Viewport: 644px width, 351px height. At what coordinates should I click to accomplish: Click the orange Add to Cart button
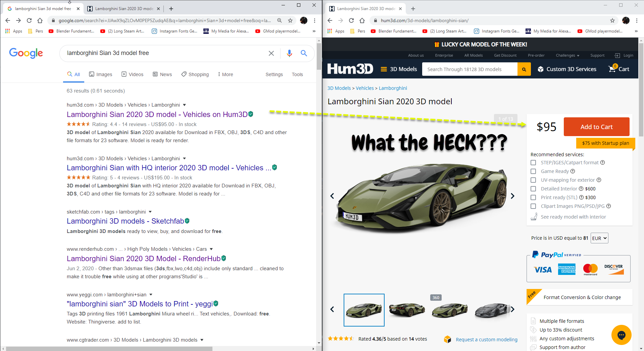(x=596, y=127)
